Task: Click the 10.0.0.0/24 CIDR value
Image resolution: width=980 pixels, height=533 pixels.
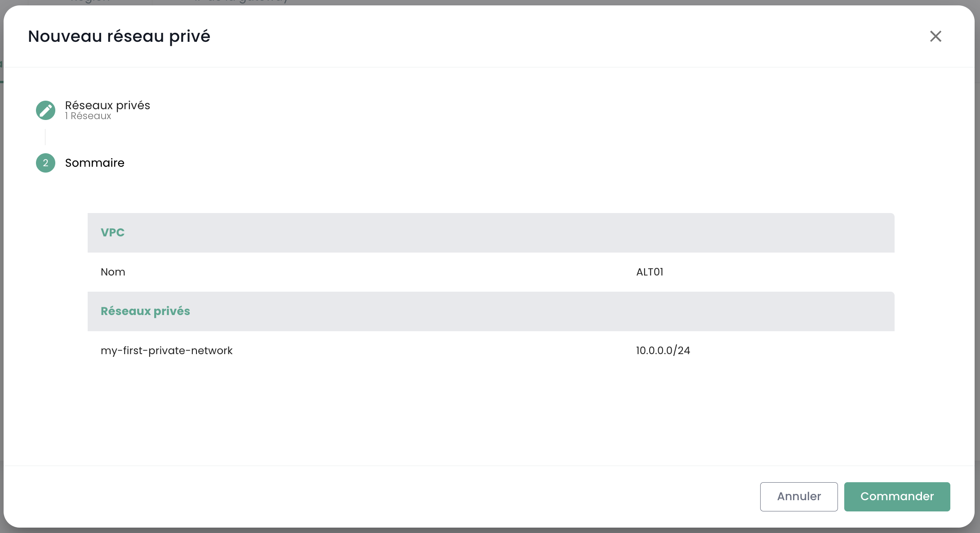Action: point(663,351)
